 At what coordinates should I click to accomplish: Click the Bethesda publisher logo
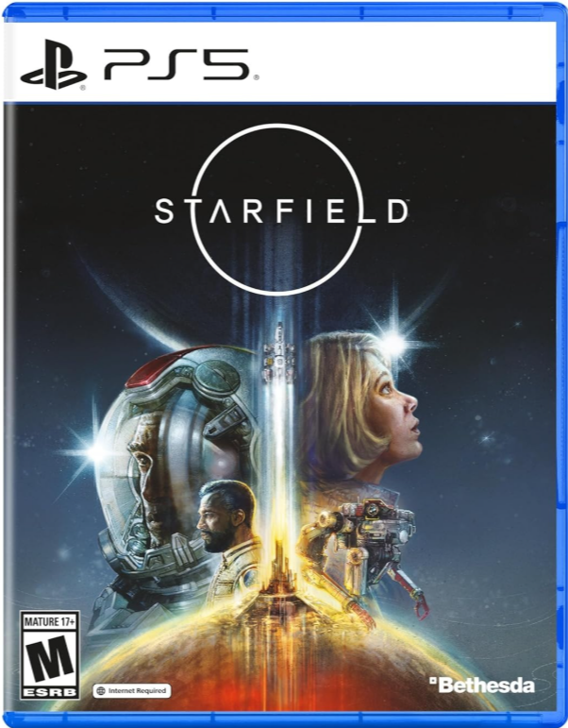coord(482,686)
